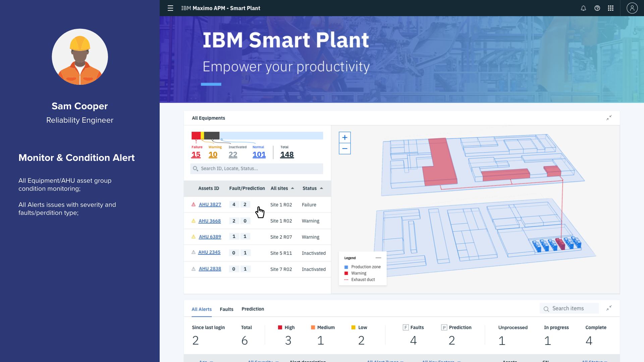Viewport: 644px width, 362px height.
Task: Click the search magnifier in equipment search
Action: pyautogui.click(x=195, y=169)
